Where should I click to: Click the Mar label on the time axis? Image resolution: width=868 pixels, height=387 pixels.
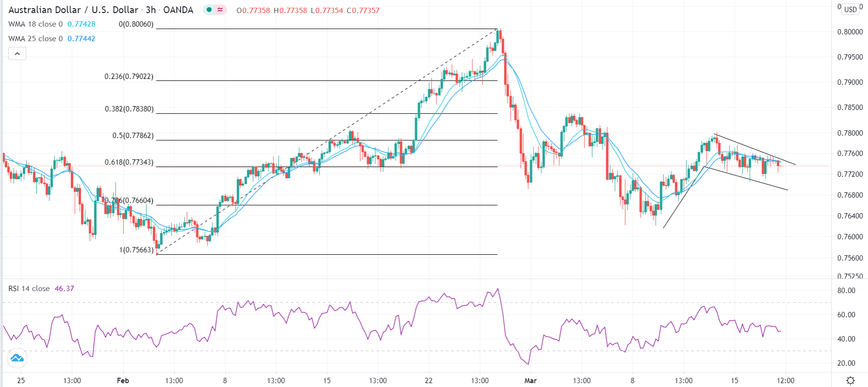click(x=530, y=381)
